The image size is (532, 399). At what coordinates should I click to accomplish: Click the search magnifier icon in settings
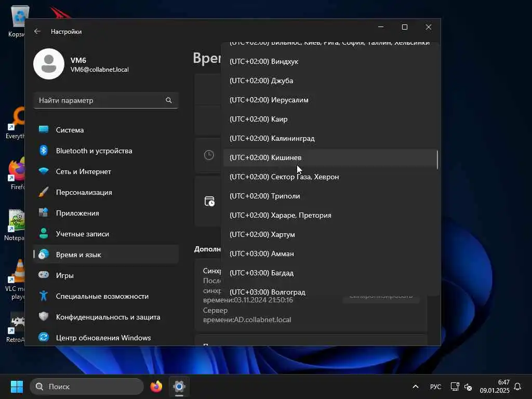[169, 100]
